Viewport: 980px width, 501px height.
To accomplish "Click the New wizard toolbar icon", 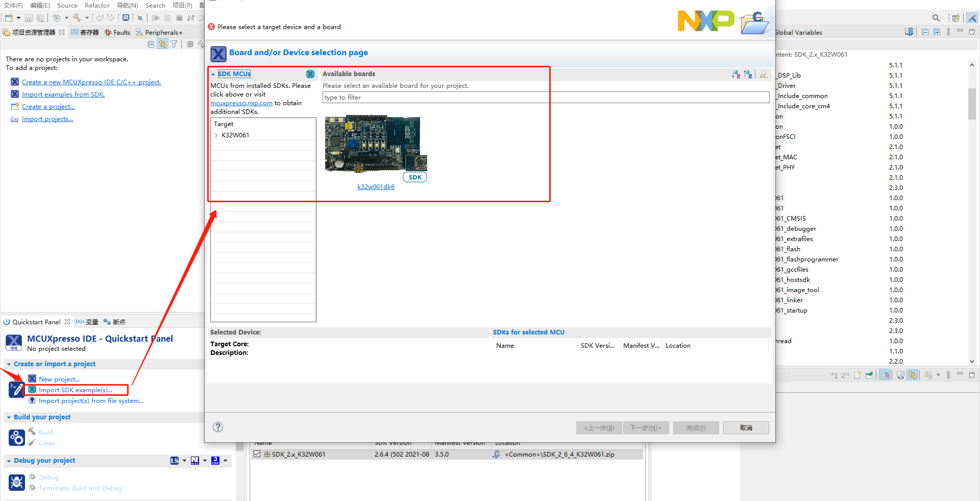I will pos(9,18).
